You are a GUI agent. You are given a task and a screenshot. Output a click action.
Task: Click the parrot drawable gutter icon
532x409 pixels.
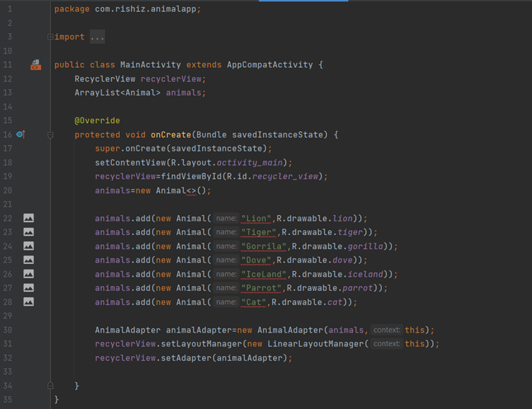28,288
